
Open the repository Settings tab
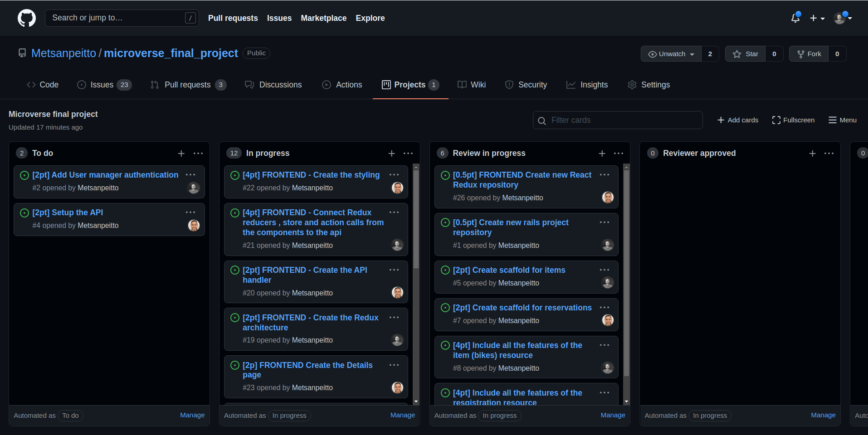649,85
